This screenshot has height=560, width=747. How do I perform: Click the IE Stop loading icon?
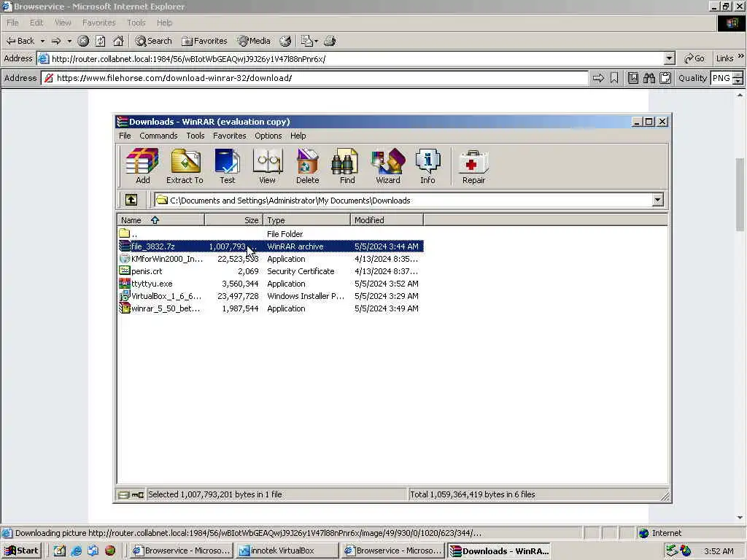pyautogui.click(x=83, y=41)
